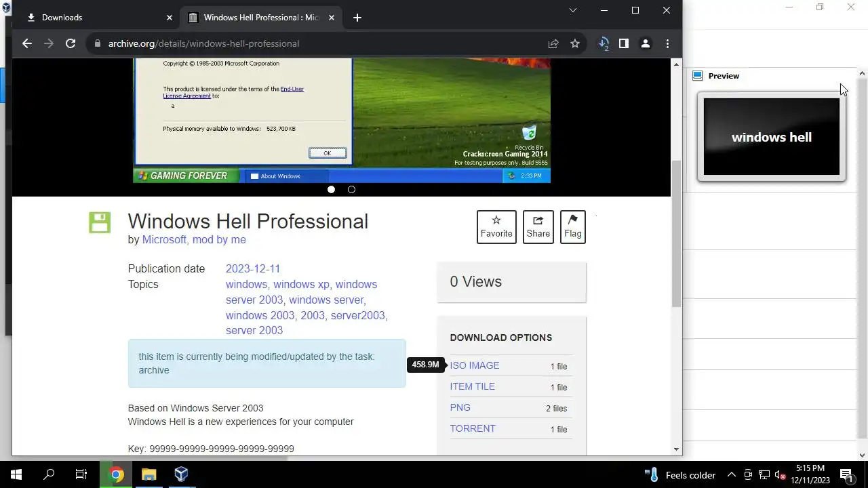Open the Windows Start menu
Screen dimensions: 868x488
[x=16, y=474]
